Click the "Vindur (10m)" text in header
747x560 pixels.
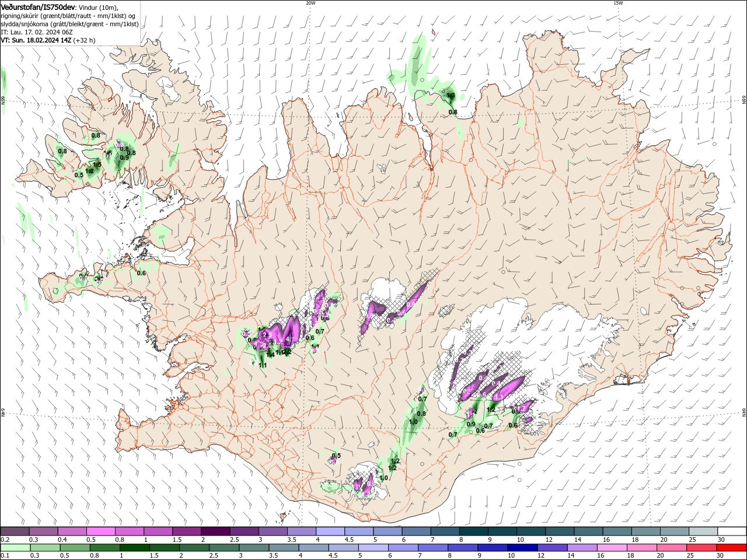point(98,8)
